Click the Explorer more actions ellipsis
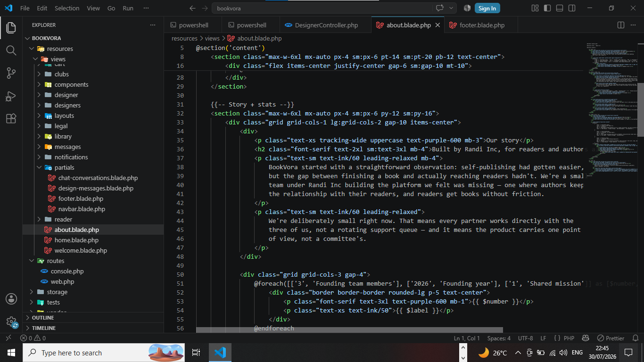 click(152, 25)
